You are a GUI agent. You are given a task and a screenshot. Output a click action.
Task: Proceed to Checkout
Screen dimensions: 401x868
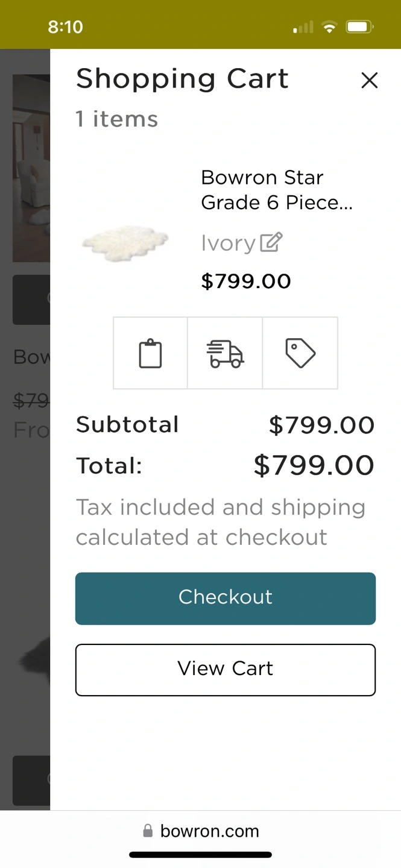pyautogui.click(x=226, y=598)
